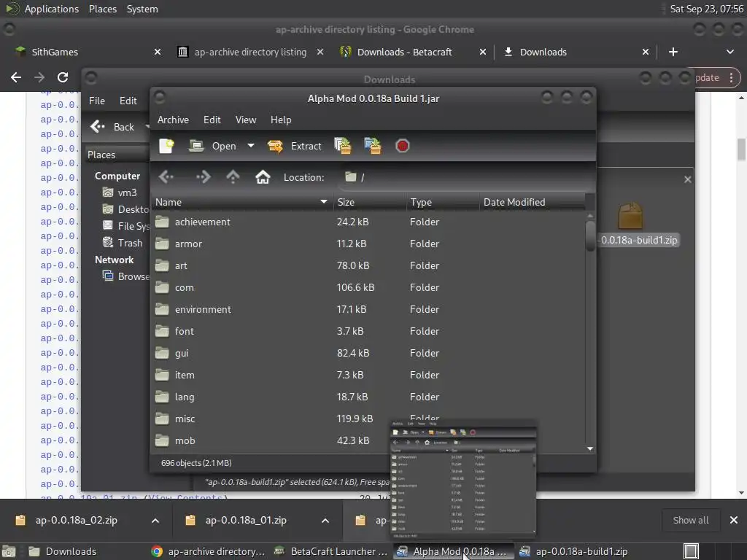
Task: Go up one level in archive
Action: click(233, 177)
